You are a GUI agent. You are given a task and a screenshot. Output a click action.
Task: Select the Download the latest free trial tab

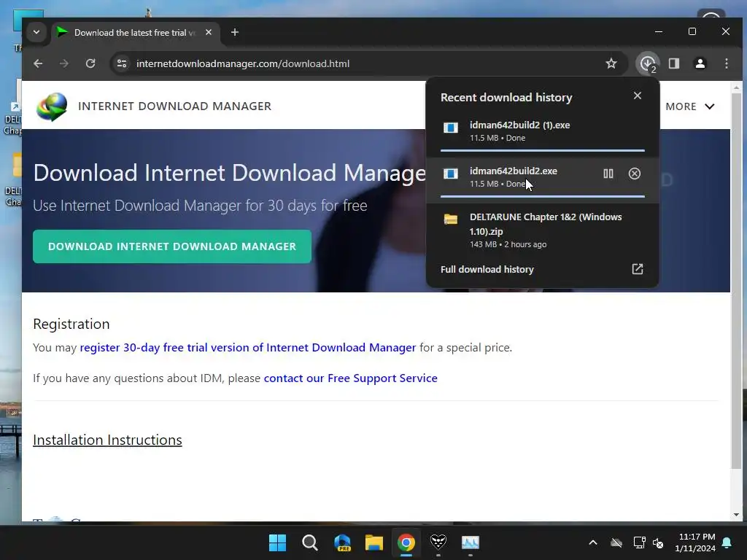coord(135,32)
